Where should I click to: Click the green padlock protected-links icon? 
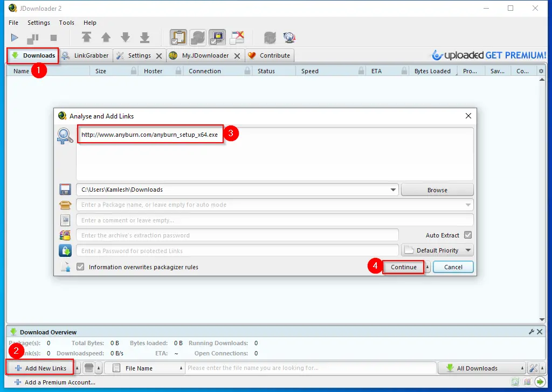point(65,251)
